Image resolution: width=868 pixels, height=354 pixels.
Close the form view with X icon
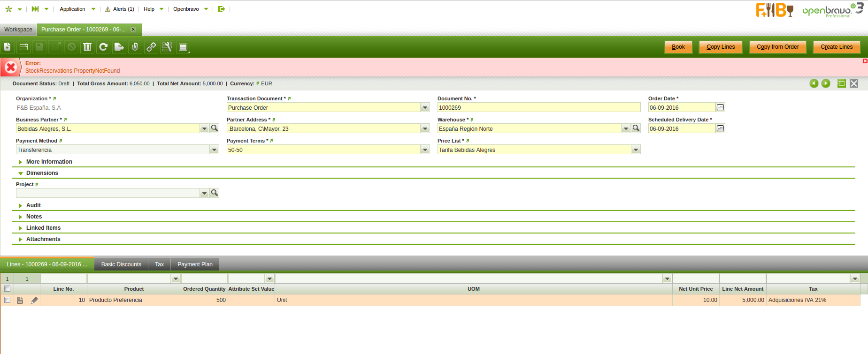click(854, 83)
